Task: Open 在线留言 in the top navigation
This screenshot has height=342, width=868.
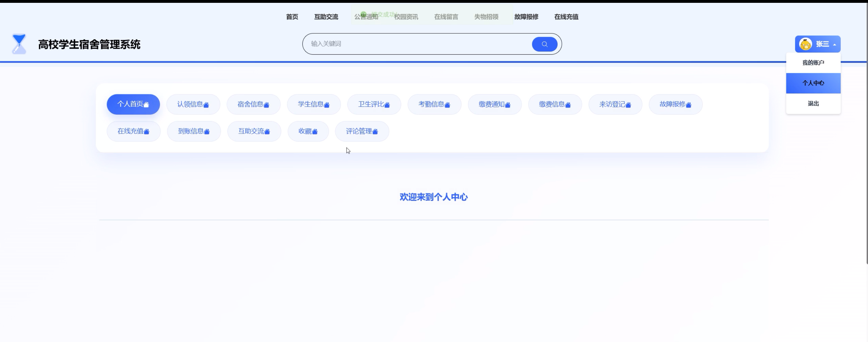Action: tap(446, 17)
